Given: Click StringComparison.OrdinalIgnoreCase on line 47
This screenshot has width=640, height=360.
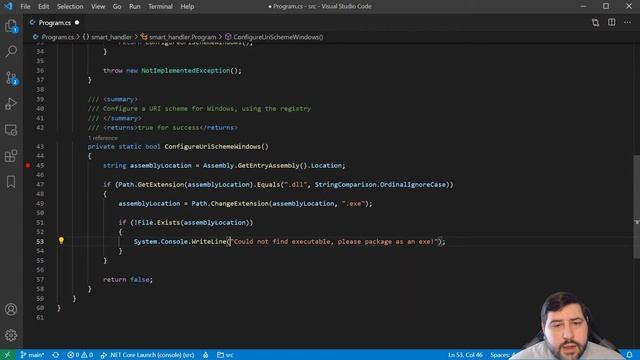Looking at the screenshot, I should tap(380, 184).
